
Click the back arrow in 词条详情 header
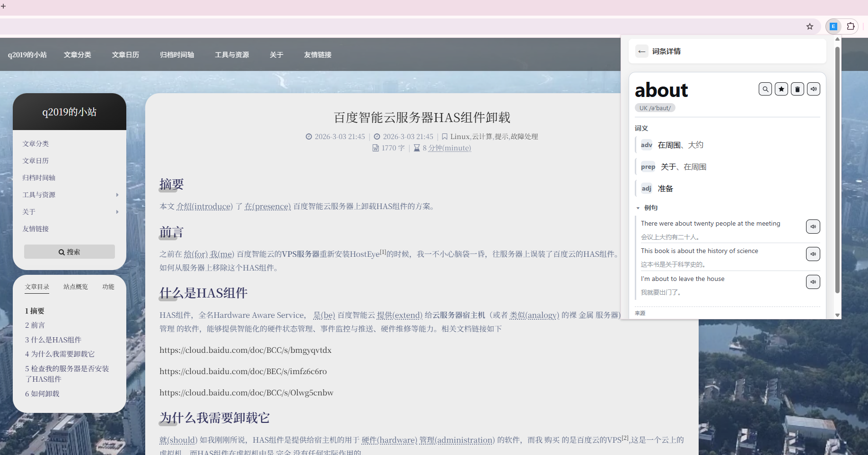tap(641, 51)
